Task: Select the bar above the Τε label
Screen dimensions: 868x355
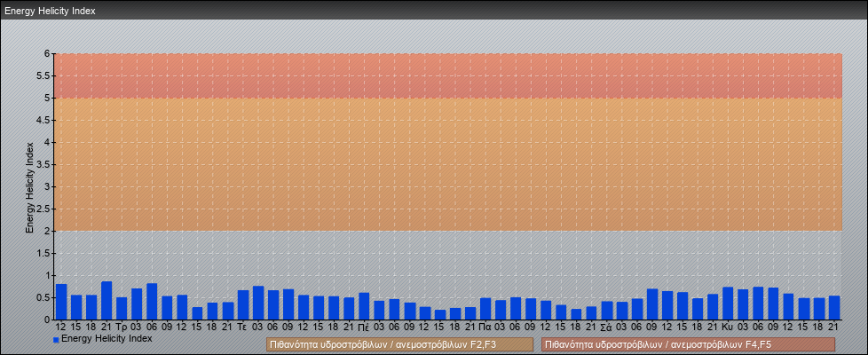Action: (x=242, y=304)
